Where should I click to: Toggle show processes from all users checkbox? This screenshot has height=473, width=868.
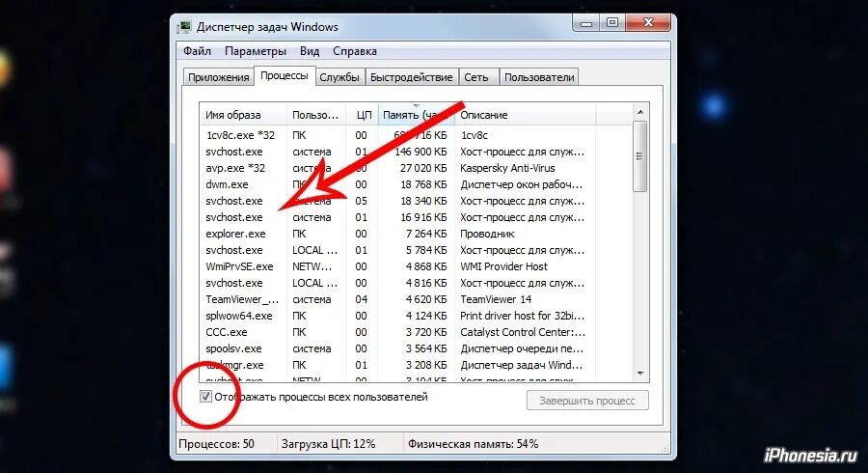pyautogui.click(x=205, y=397)
